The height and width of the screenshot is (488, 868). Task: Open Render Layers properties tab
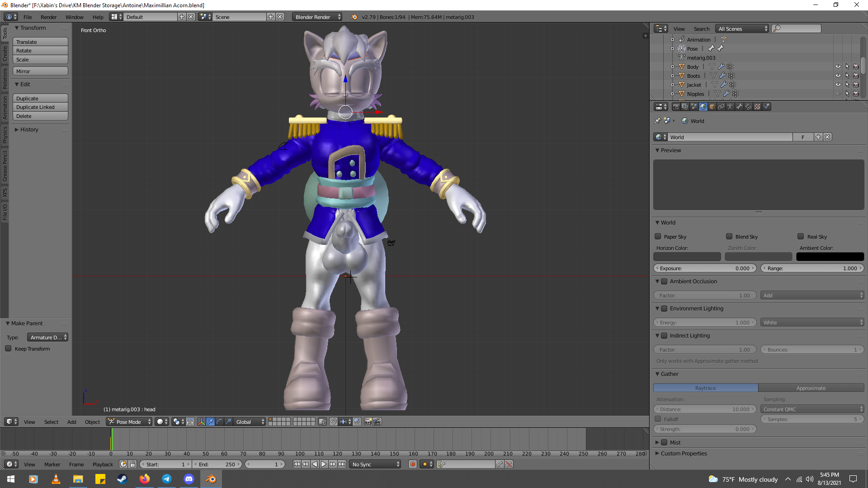tap(685, 107)
